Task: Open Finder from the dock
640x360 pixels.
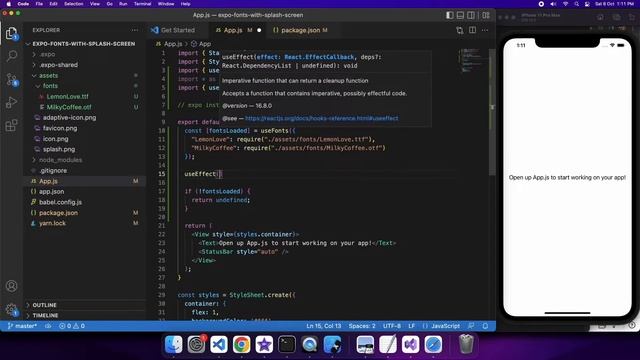Action: click(173, 344)
